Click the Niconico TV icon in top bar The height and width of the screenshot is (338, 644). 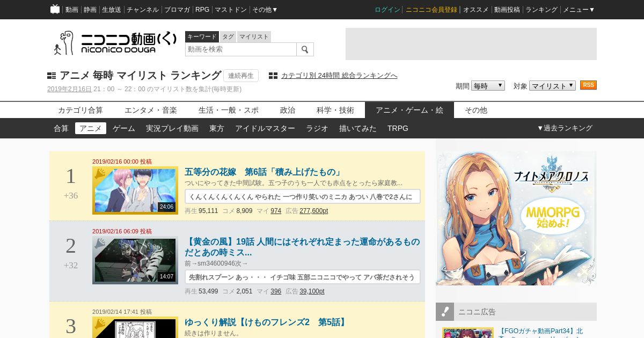[55, 9]
